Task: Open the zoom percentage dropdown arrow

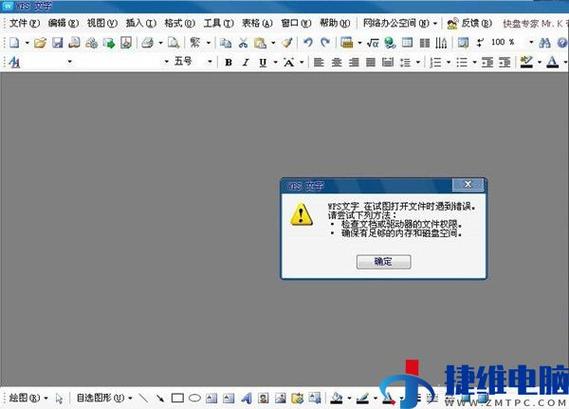Action: [531, 42]
